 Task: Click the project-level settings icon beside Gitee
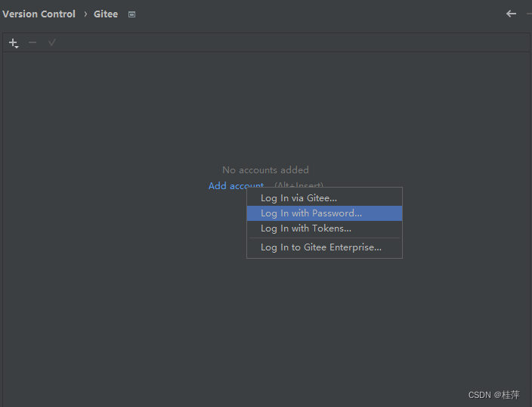pos(132,14)
